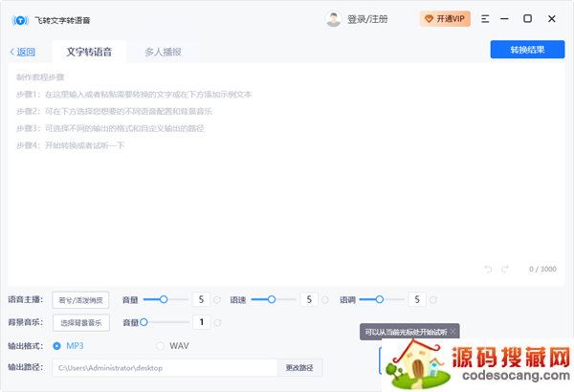This screenshot has width=574, height=392.
Task: Click the 语音主播 label
Action: click(x=25, y=300)
